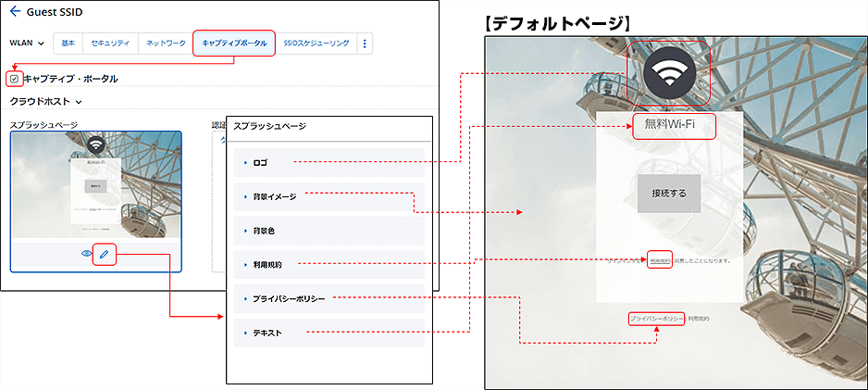Expand the 背景イメージ section

coord(329,196)
